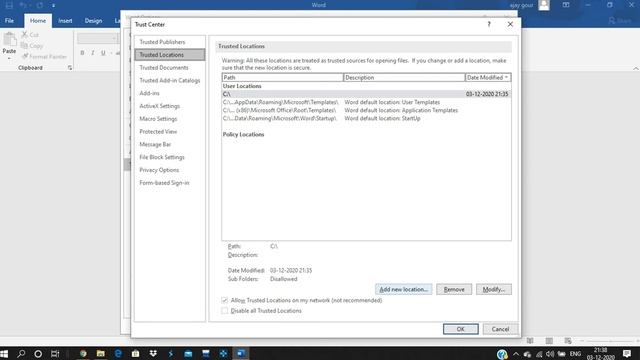The height and width of the screenshot is (360, 640).
Task: Click the Copy icon in Clipboard group
Action: pos(24,46)
